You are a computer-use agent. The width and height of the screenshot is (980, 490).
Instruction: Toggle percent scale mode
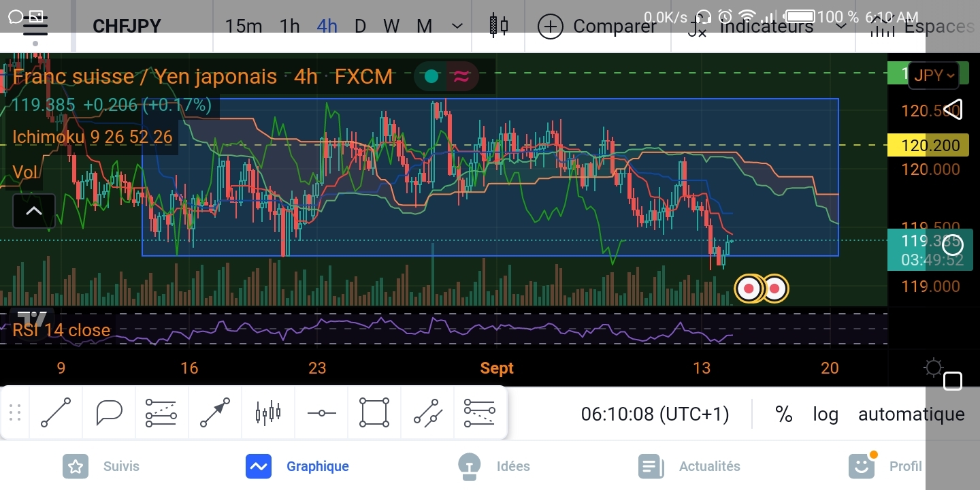tap(784, 414)
